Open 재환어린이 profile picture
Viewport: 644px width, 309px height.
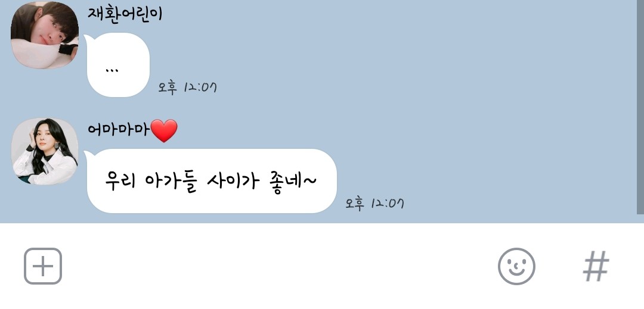point(44,35)
